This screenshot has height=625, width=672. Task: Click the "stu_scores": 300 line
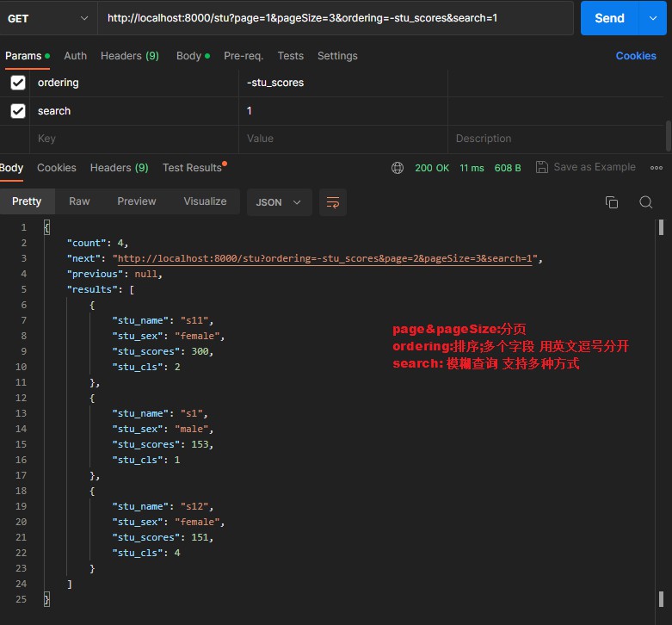pyautogui.click(x=163, y=351)
